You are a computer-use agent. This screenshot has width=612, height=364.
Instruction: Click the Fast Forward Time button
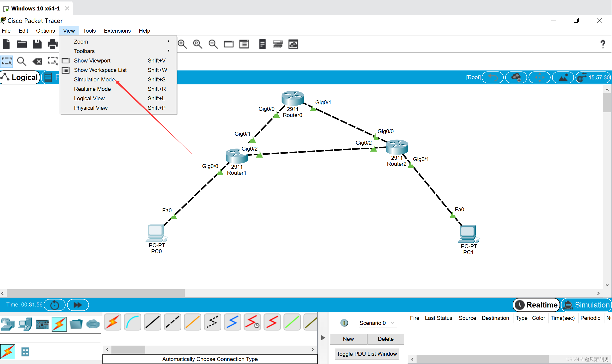click(78, 305)
